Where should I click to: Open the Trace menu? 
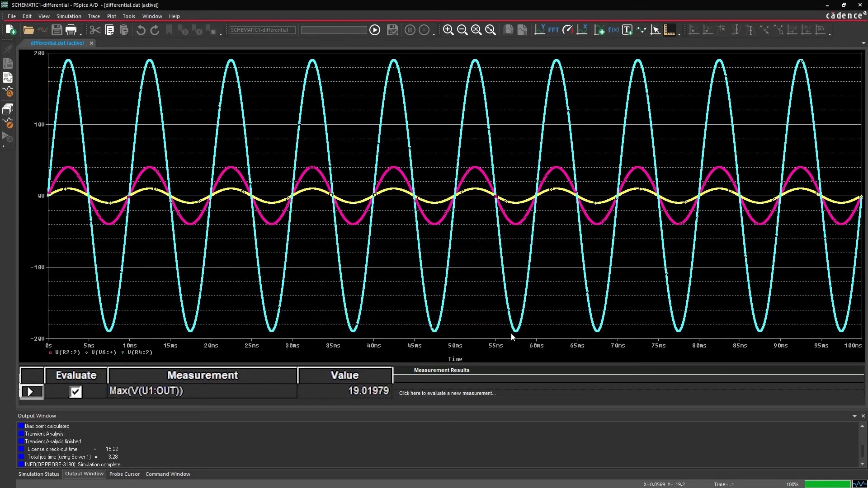click(94, 16)
